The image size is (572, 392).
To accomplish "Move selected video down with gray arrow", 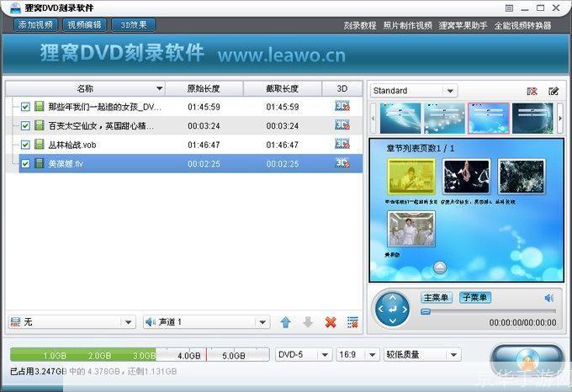I will [x=308, y=322].
